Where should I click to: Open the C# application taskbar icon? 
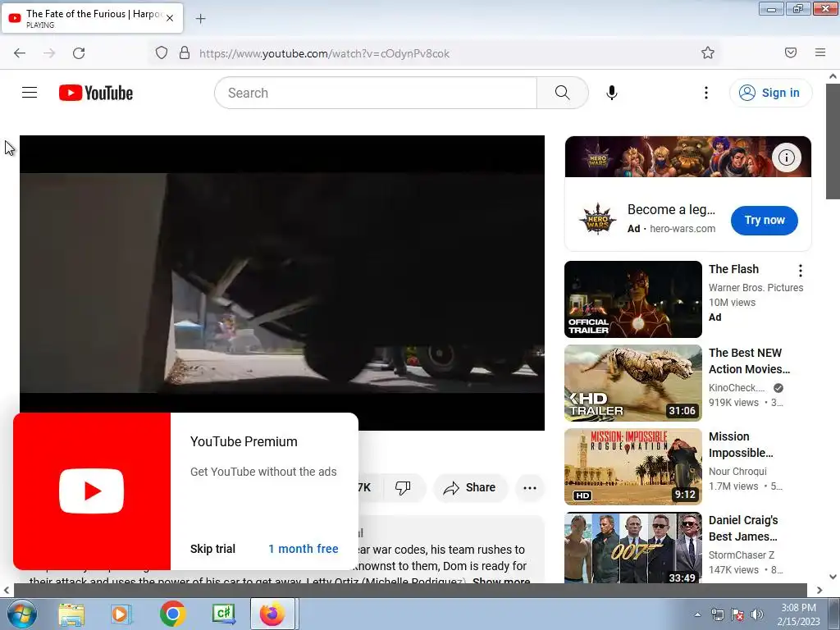click(223, 614)
